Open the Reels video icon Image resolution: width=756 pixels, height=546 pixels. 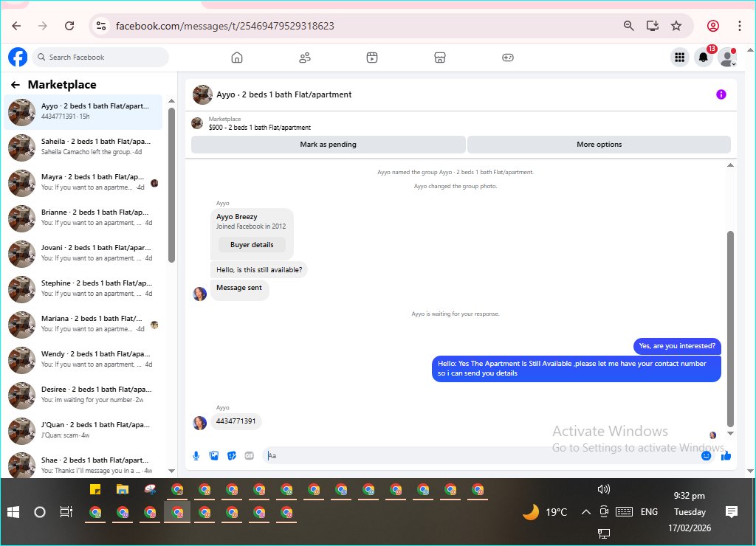point(372,58)
